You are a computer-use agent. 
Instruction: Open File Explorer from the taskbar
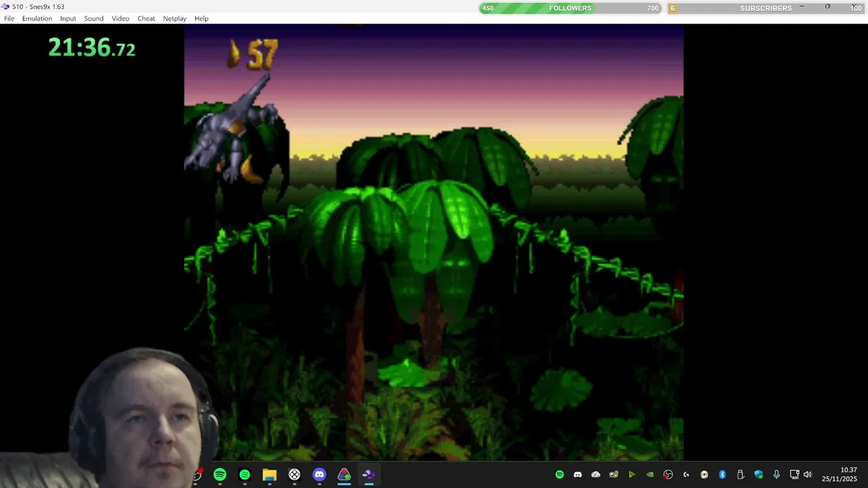click(269, 474)
